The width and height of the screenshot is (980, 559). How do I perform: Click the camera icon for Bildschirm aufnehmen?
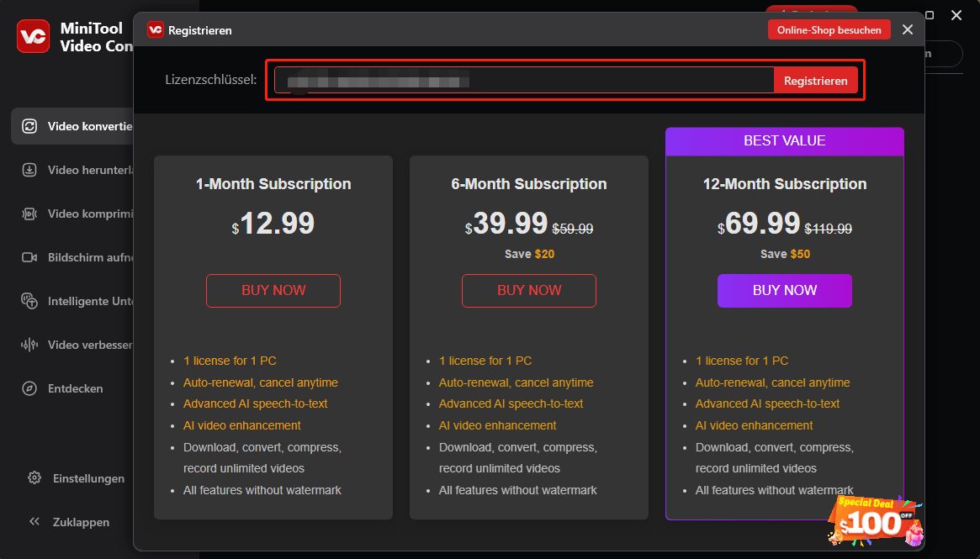click(x=29, y=257)
